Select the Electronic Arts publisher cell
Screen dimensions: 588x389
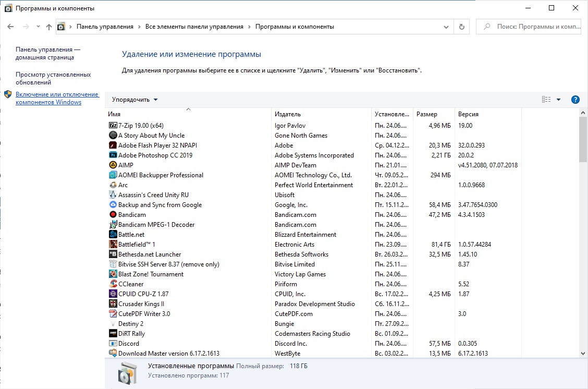tap(295, 244)
